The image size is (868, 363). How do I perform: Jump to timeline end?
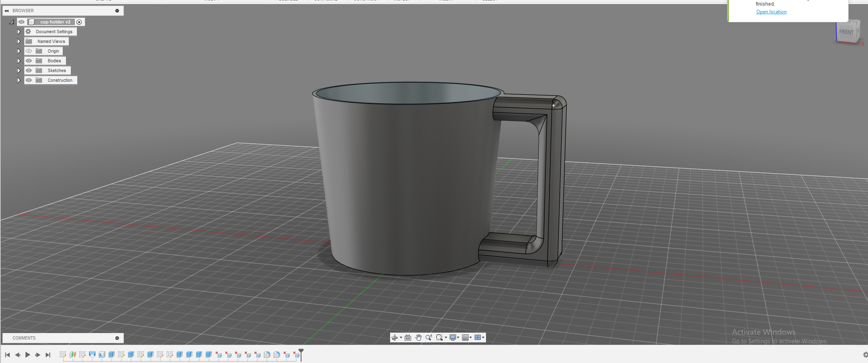[x=48, y=355]
